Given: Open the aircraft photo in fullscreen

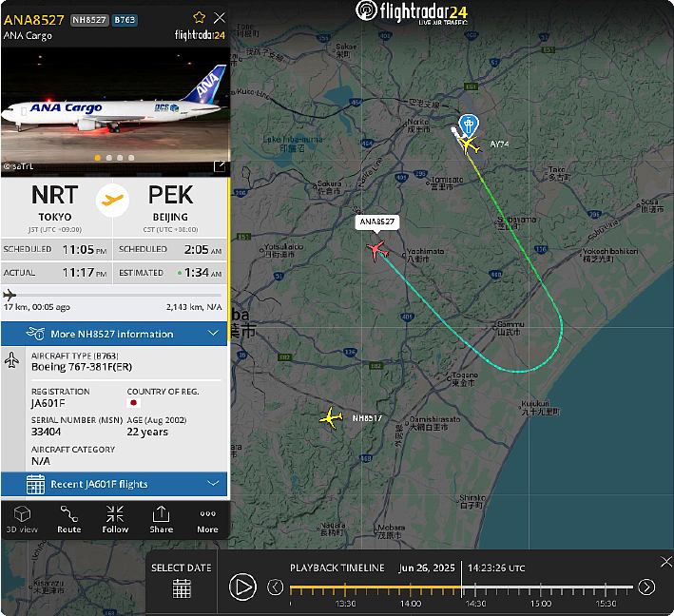Looking at the screenshot, I should point(220,166).
